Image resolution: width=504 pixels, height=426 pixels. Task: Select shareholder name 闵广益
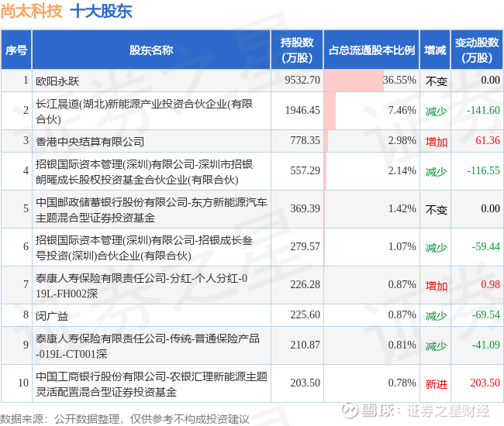[x=52, y=315]
